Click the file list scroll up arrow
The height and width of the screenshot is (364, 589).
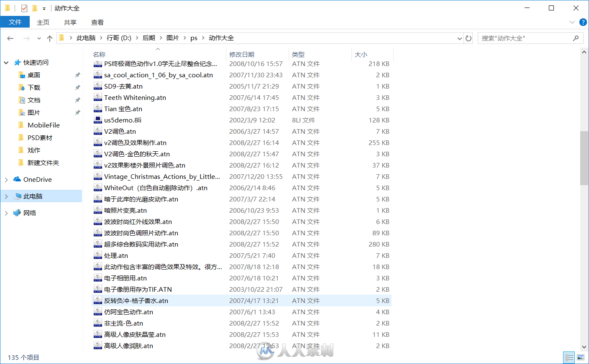click(x=584, y=52)
